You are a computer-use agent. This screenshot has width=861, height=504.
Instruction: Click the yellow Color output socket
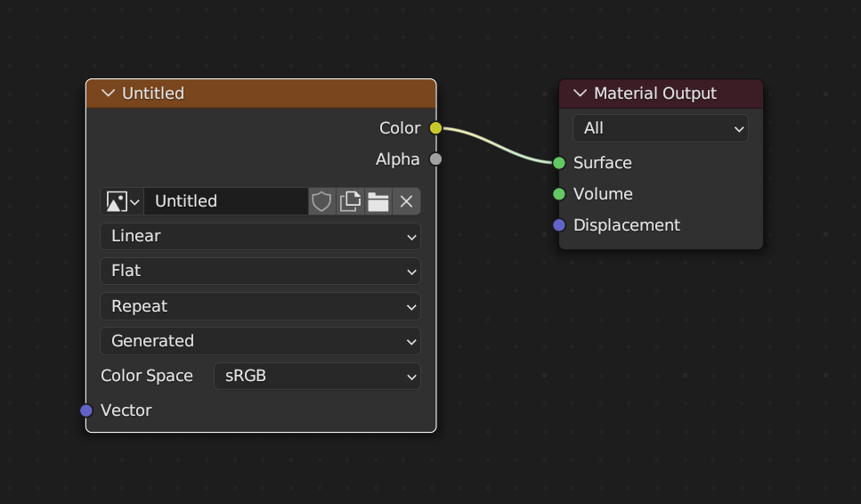435,128
